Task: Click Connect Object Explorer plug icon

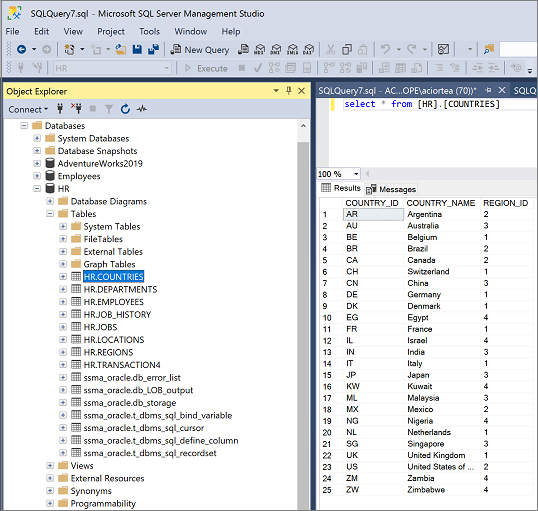Action: pyautogui.click(x=60, y=109)
